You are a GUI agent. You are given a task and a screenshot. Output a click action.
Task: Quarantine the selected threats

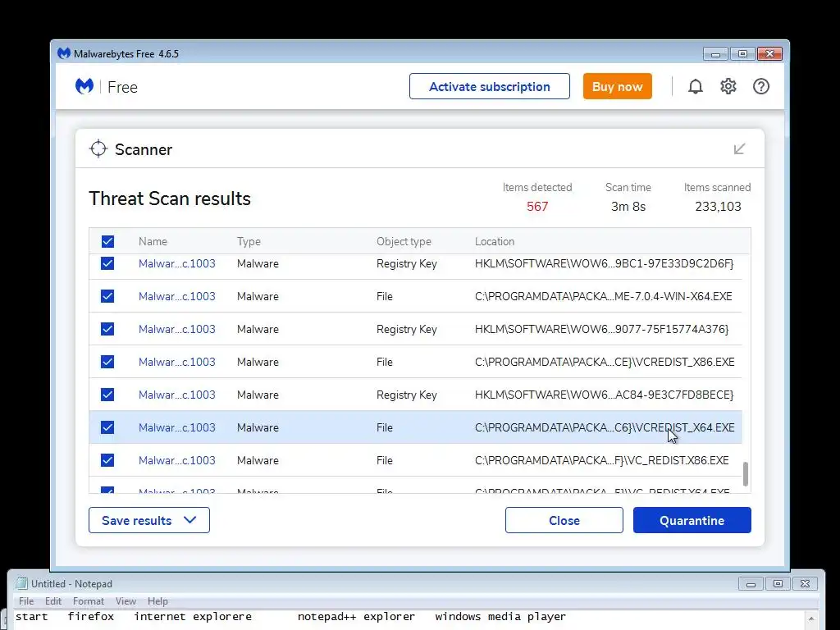[692, 520]
